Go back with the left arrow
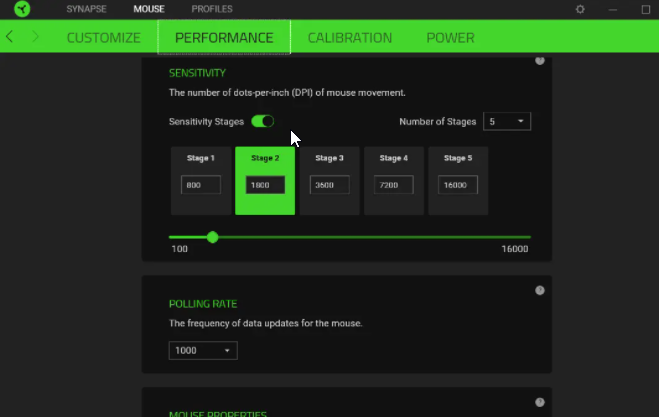The image size is (659, 417). tap(9, 37)
